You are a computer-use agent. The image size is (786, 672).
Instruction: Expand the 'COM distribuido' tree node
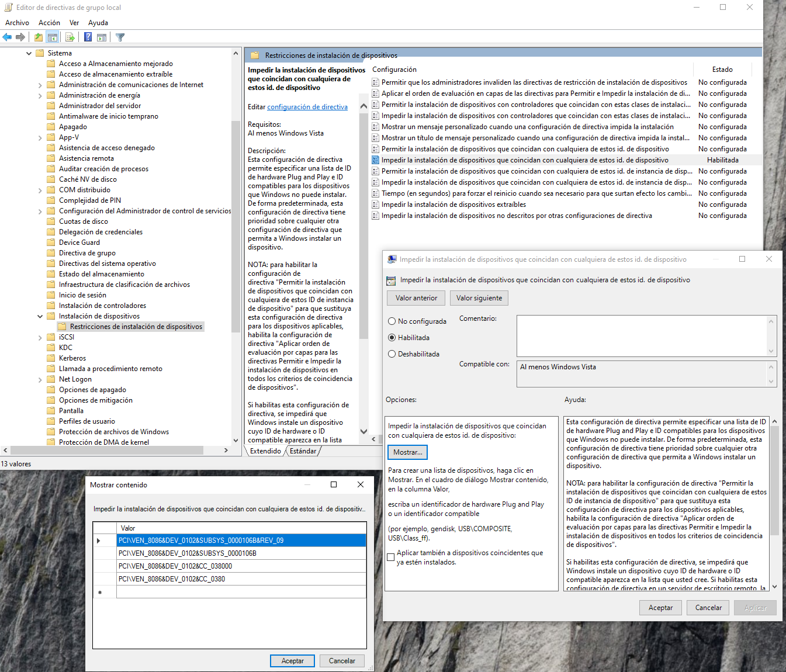pos(40,190)
